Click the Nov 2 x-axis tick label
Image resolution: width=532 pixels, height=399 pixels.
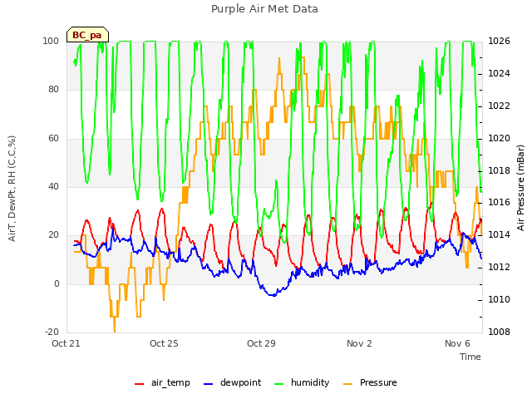[359, 343]
